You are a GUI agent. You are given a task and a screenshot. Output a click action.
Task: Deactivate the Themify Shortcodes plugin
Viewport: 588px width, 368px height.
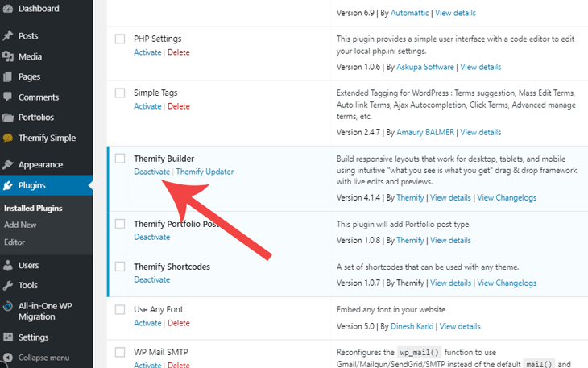(x=152, y=280)
